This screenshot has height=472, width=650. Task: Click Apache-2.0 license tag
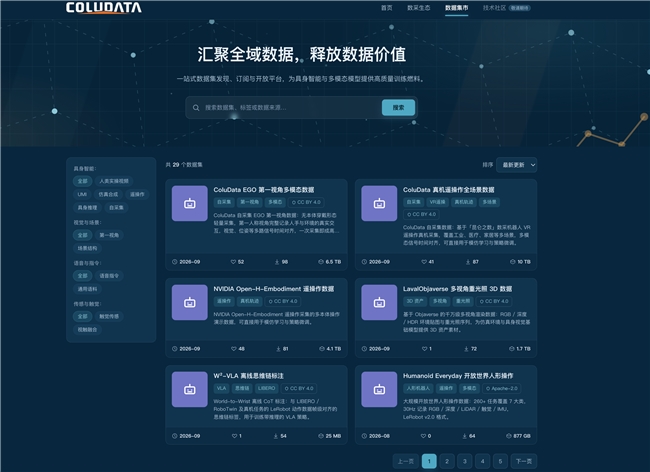[x=502, y=388]
